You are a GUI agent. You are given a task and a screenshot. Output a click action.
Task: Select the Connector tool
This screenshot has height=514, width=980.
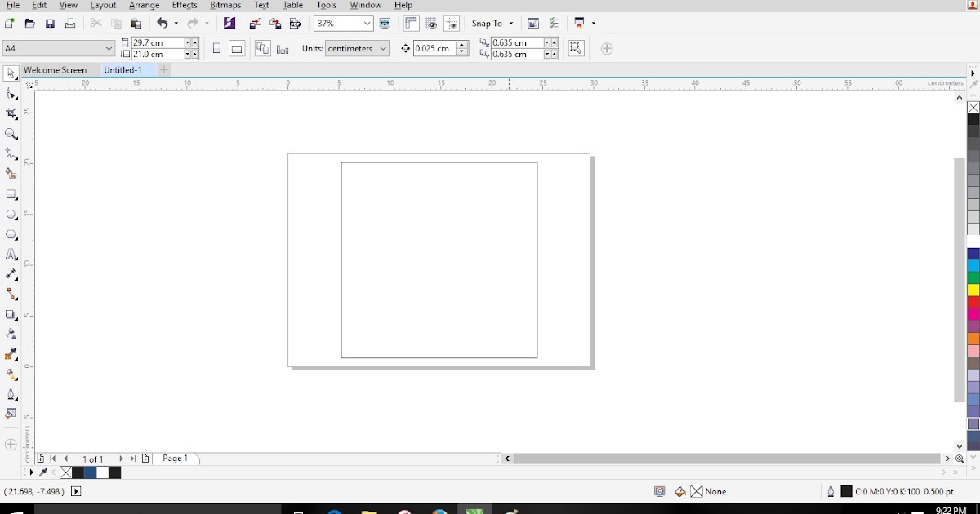point(11,295)
